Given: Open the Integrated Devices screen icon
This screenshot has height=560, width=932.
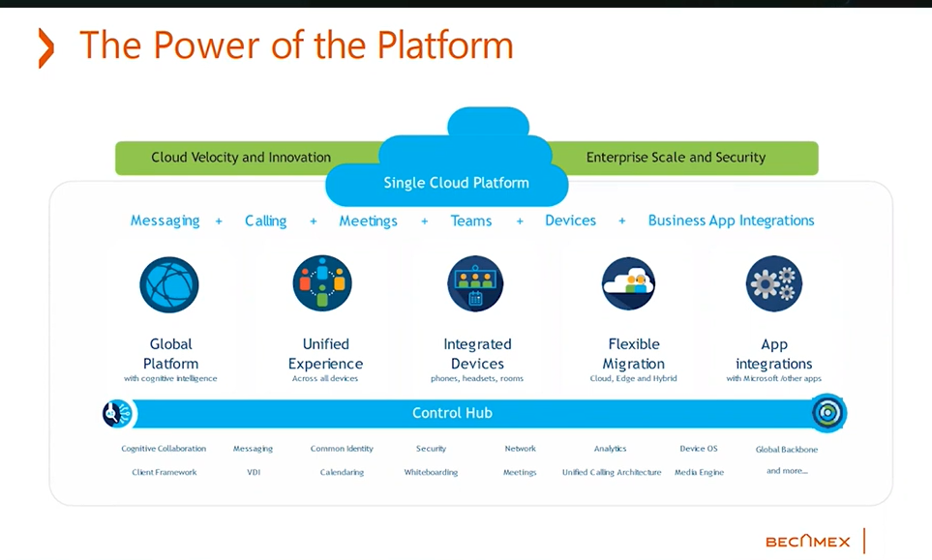Looking at the screenshot, I should (475, 283).
